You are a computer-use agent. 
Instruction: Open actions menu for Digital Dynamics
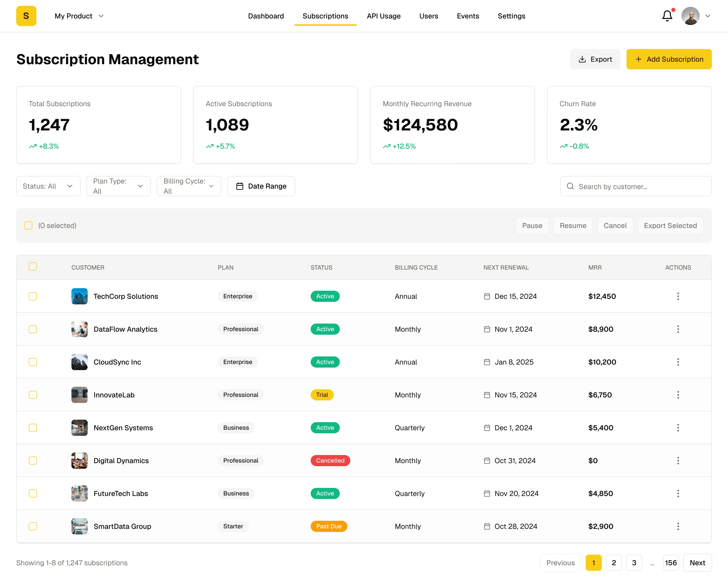pyautogui.click(x=677, y=461)
